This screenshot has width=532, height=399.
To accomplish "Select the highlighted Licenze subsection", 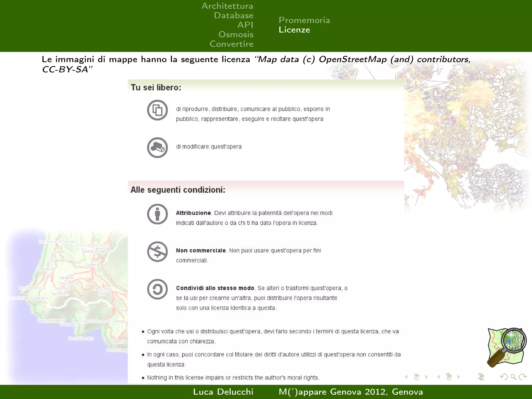I will tap(294, 30).
